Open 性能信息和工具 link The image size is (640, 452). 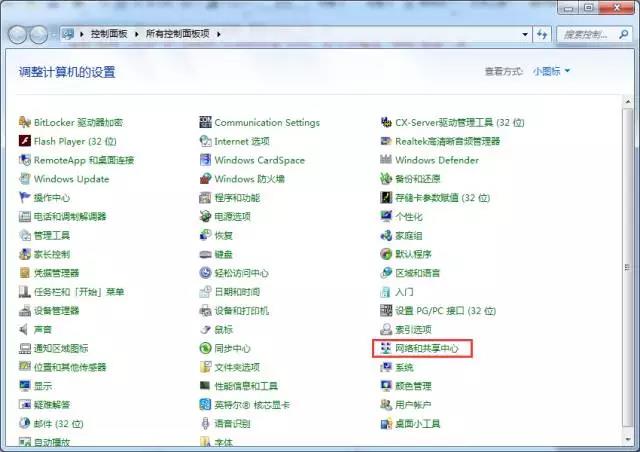click(x=246, y=385)
